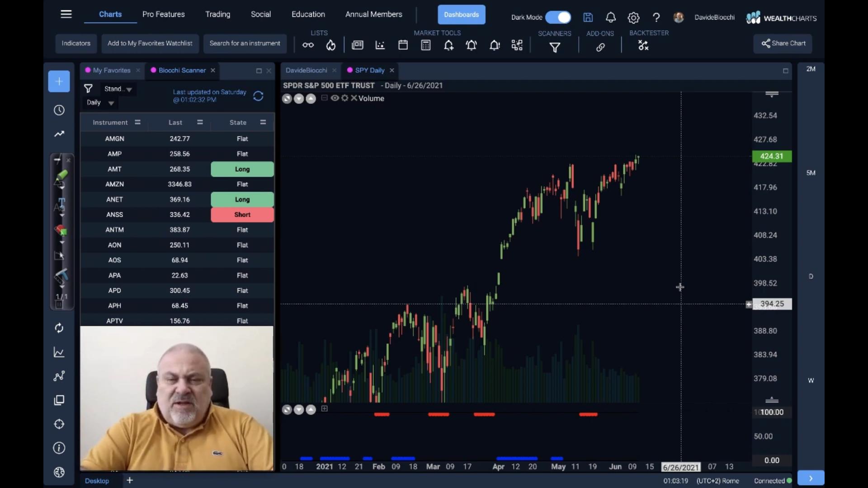Switch to My Favorites watchlist tab

[111, 70]
